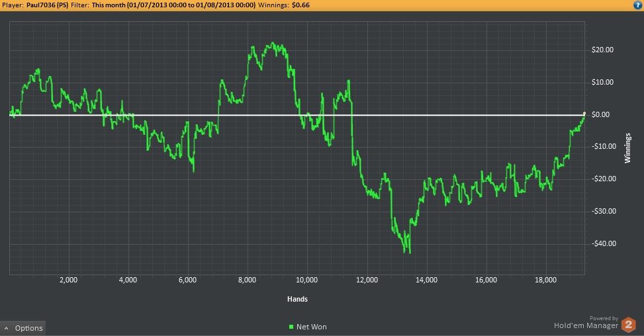Click the blue help icon in the header

pyautogui.click(x=637, y=5)
